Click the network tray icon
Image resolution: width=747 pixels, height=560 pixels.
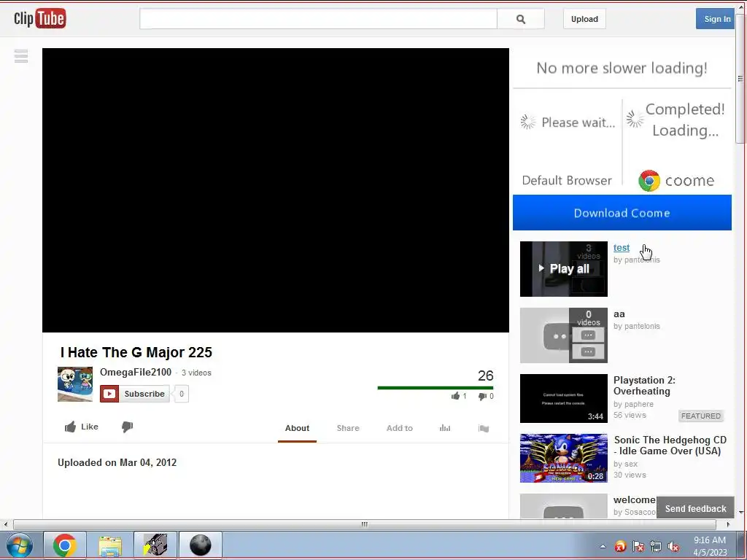click(656, 547)
